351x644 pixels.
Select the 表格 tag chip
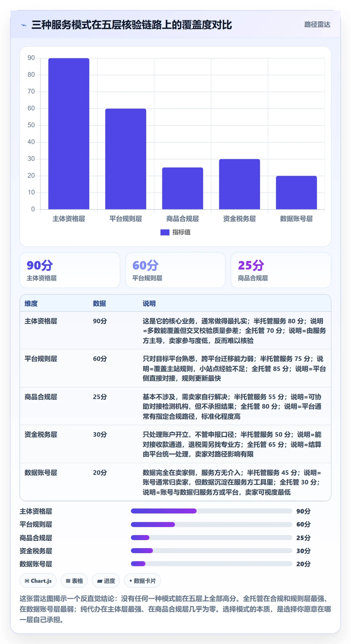tap(74, 581)
